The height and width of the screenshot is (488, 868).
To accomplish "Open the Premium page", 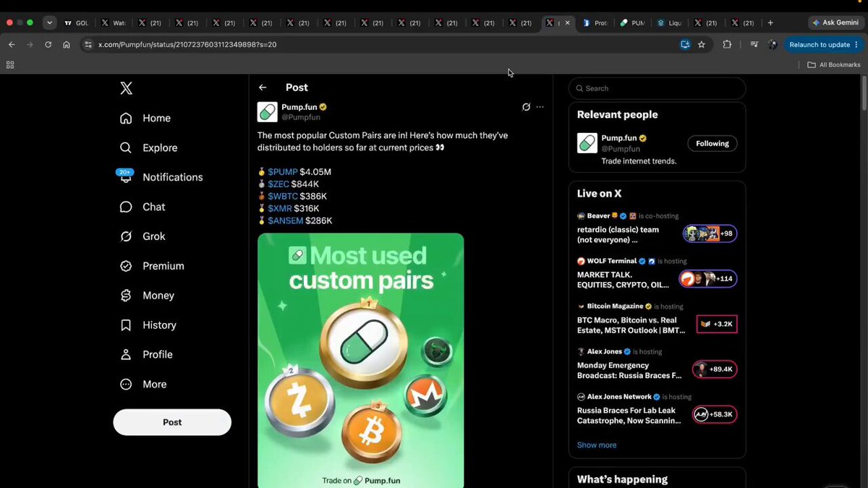I will [152, 266].
